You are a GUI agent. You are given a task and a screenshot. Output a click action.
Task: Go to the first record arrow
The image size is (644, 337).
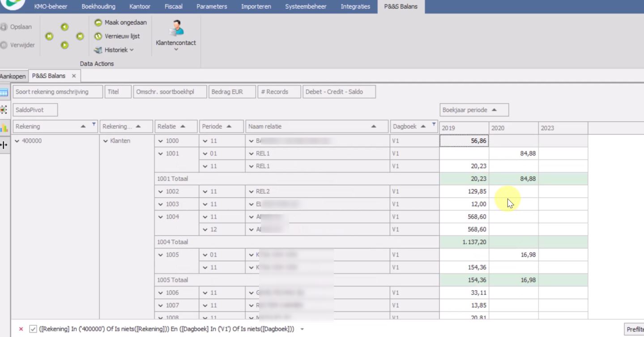[49, 36]
